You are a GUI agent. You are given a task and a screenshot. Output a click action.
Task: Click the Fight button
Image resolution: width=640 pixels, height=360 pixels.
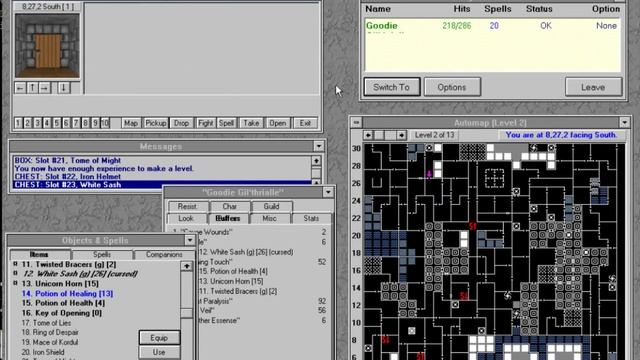coord(206,123)
